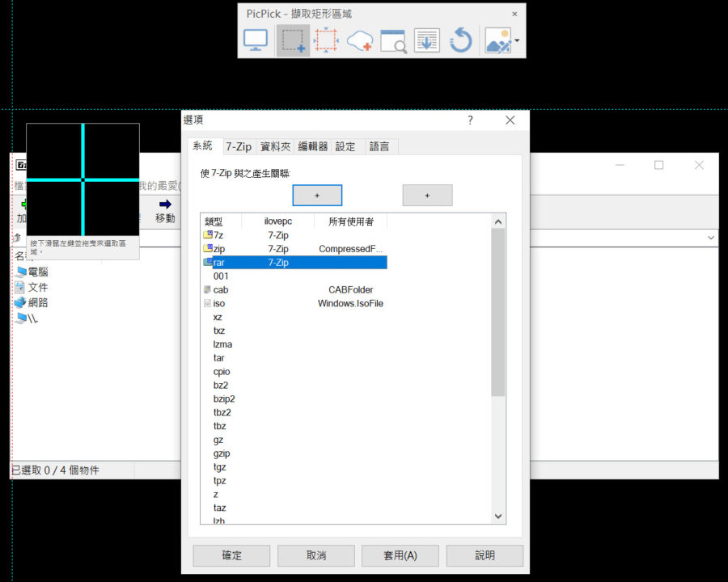The height and width of the screenshot is (582, 728).
Task: Select the PicPick freehand cloud capture tool
Action: 360,40
